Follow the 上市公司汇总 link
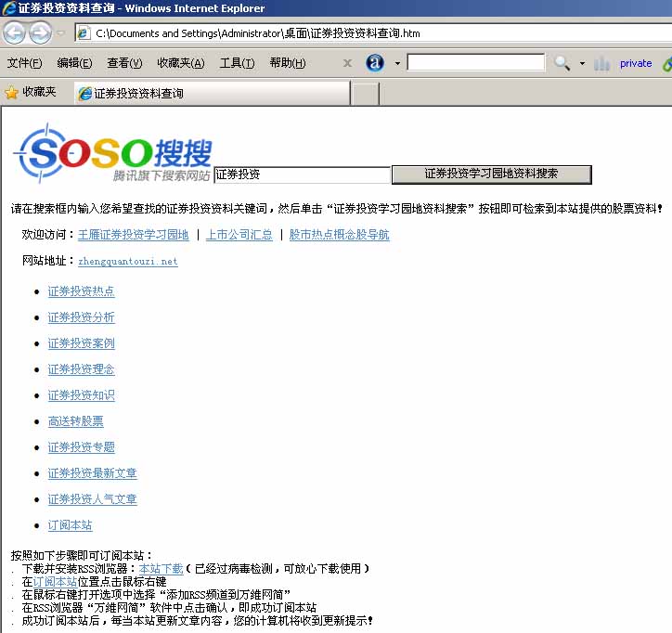The image size is (672, 633). pyautogui.click(x=239, y=235)
